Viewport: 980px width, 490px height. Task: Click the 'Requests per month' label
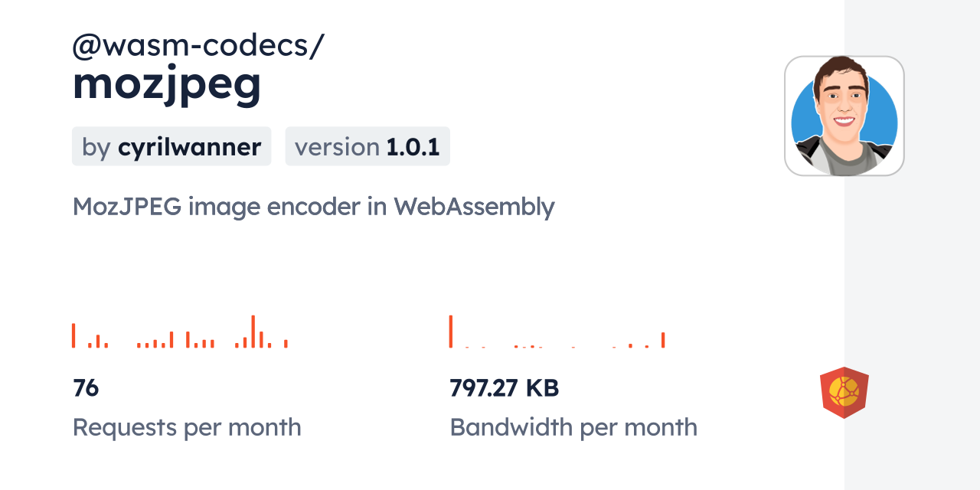tap(187, 427)
